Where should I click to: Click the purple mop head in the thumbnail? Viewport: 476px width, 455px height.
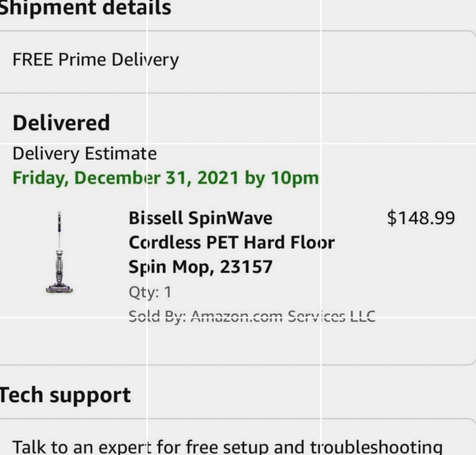coord(59,288)
